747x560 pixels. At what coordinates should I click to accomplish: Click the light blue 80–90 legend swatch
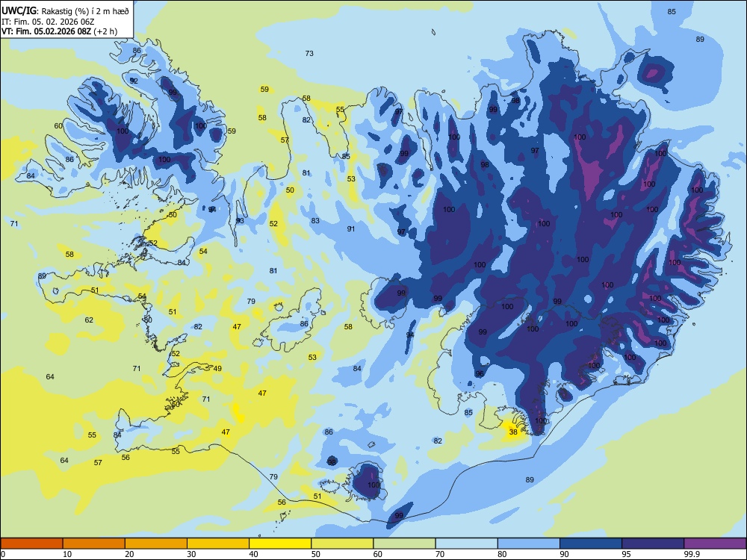529,544
